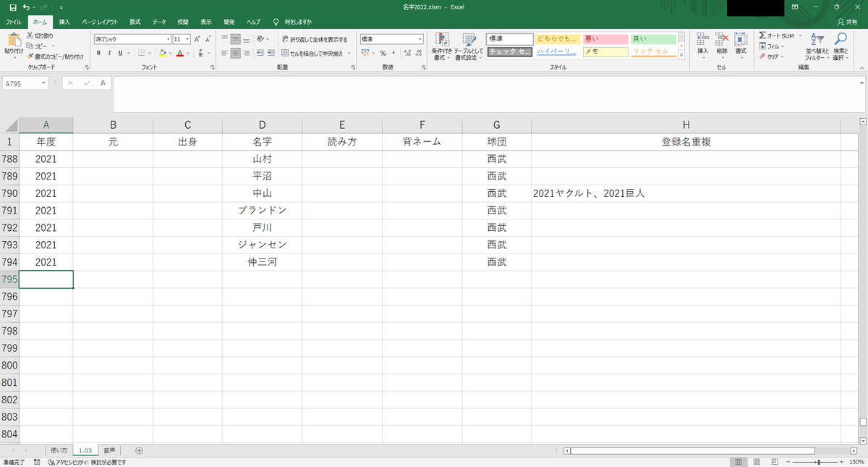Expand cell styles gallery more arrow
Viewport: 868px width, 467px height.
click(681, 55)
